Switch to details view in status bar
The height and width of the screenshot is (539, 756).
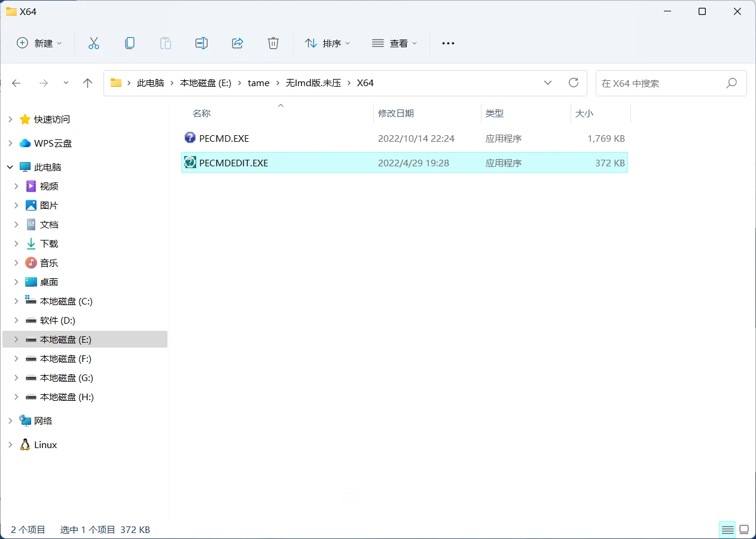pos(728,529)
